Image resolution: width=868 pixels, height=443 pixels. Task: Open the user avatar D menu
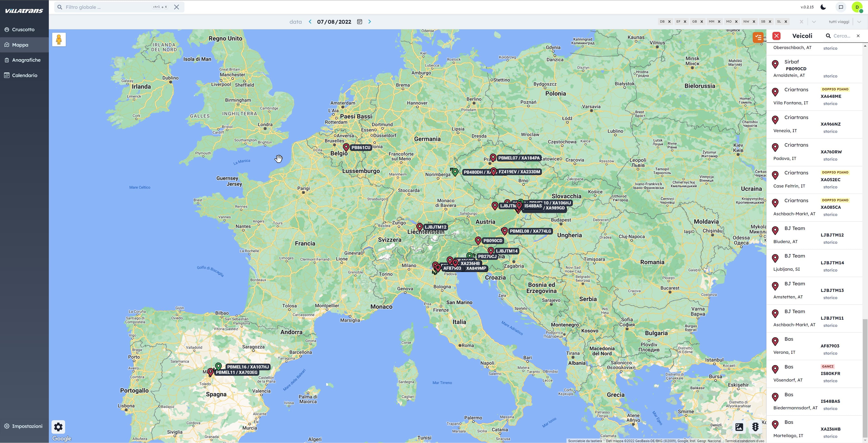click(x=857, y=7)
